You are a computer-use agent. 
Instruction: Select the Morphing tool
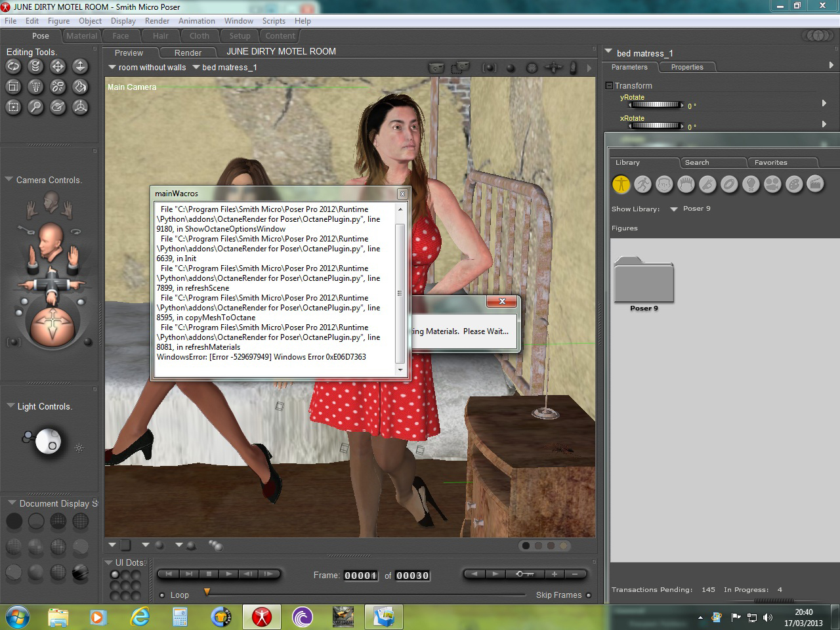tap(58, 107)
